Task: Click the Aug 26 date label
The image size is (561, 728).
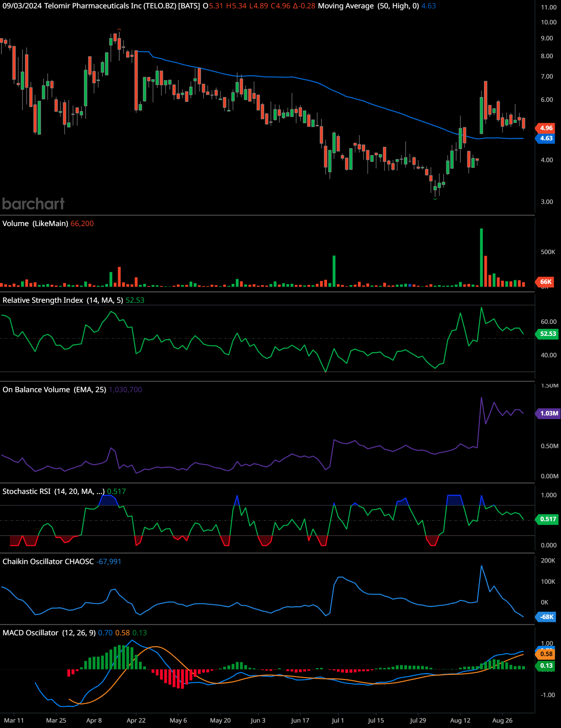Action: click(502, 720)
